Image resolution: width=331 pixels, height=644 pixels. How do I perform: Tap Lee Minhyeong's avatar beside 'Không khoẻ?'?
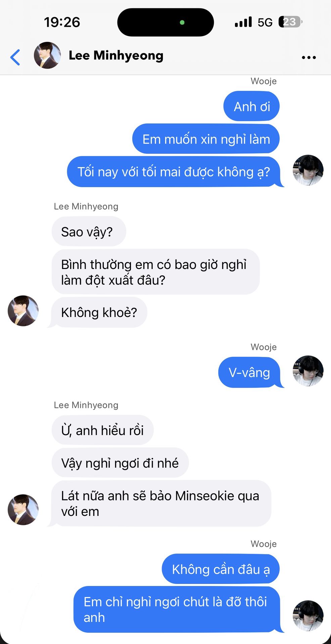[23, 311]
